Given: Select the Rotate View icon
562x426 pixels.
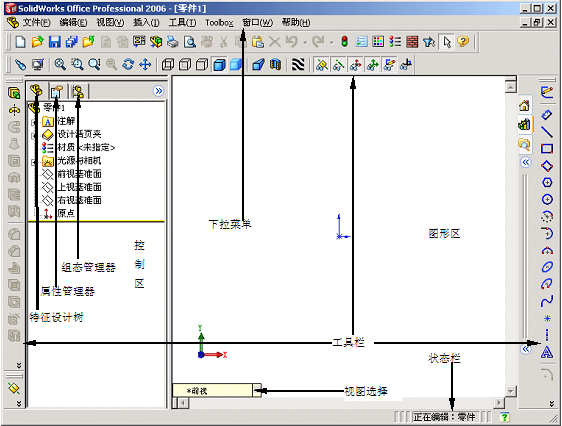Looking at the screenshot, I should 128,64.
